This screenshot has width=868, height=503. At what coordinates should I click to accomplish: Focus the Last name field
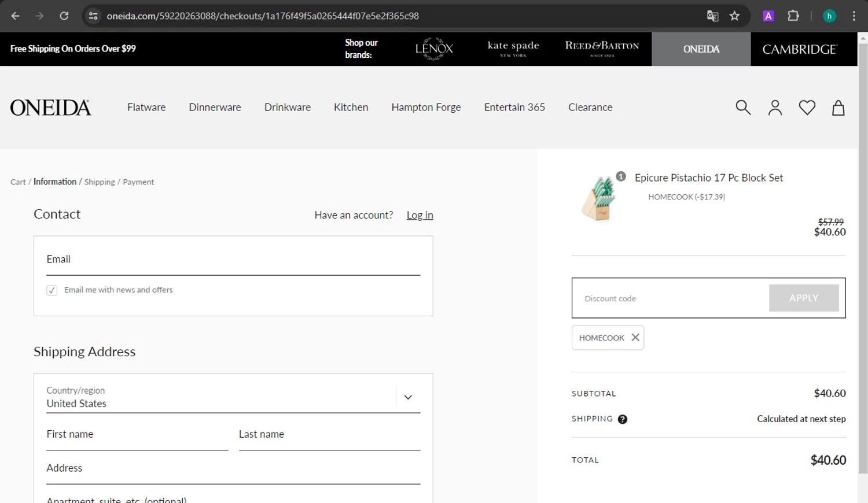329,435
